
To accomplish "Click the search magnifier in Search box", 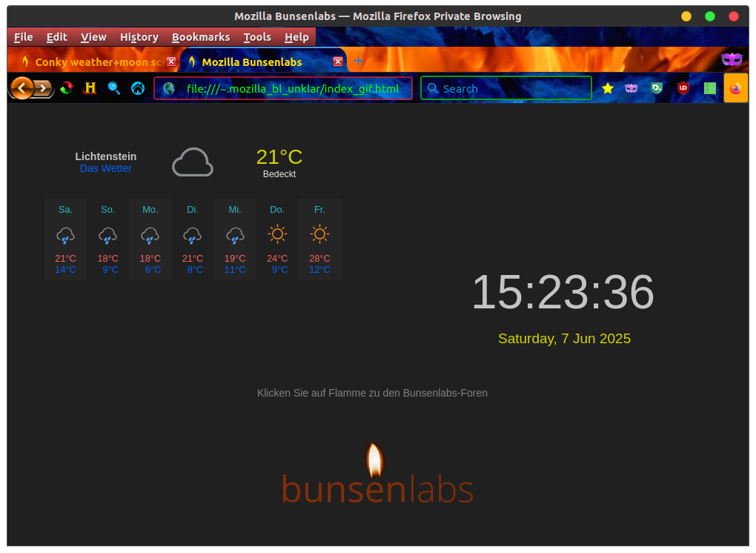I will [x=433, y=88].
